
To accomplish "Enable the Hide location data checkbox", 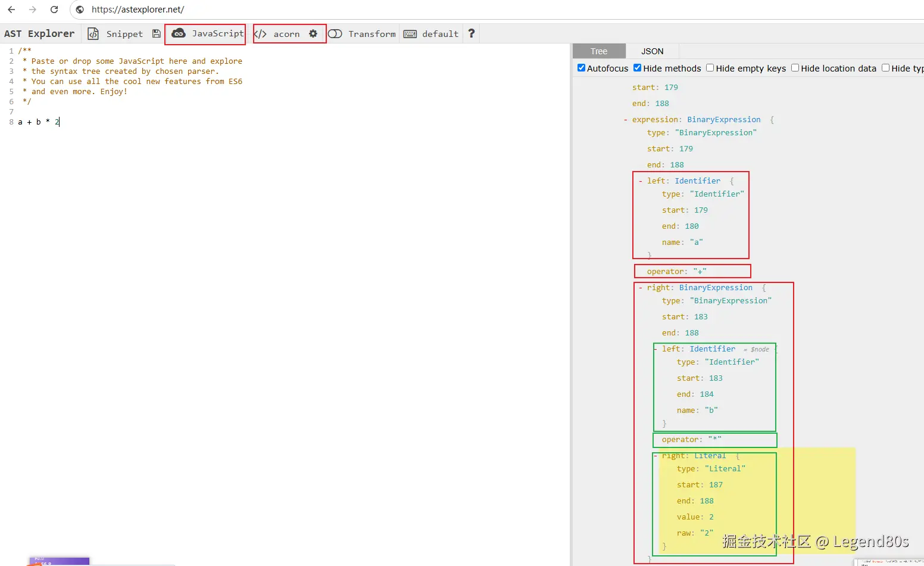I will click(x=795, y=68).
